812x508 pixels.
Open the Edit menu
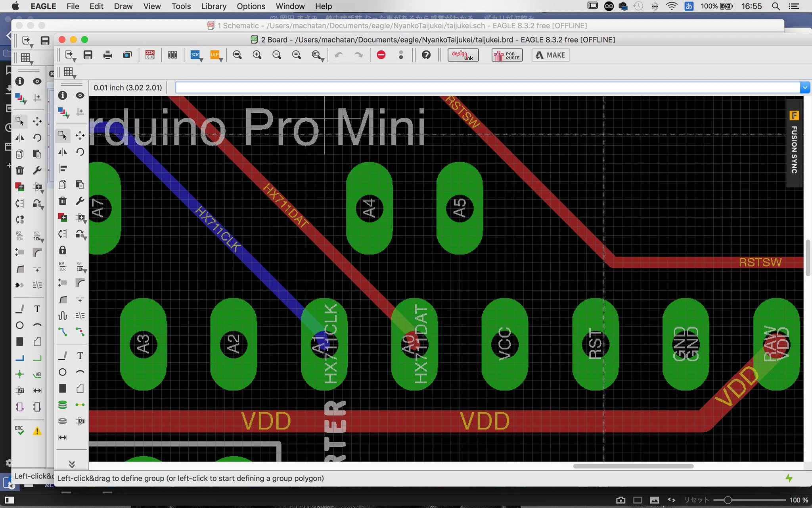pos(96,6)
